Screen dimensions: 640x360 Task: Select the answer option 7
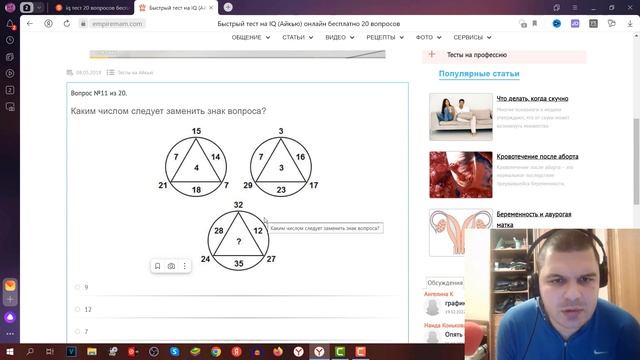pyautogui.click(x=78, y=331)
